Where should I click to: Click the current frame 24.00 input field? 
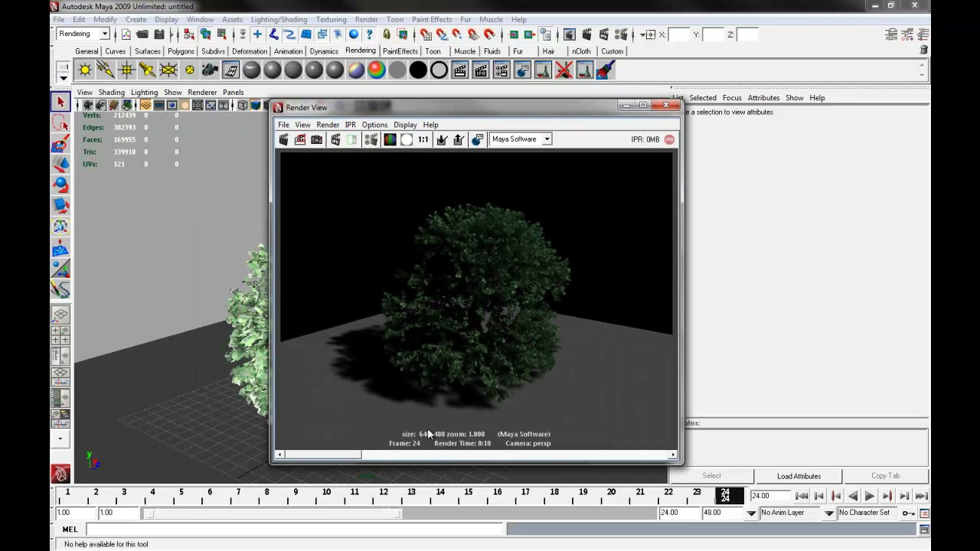769,496
